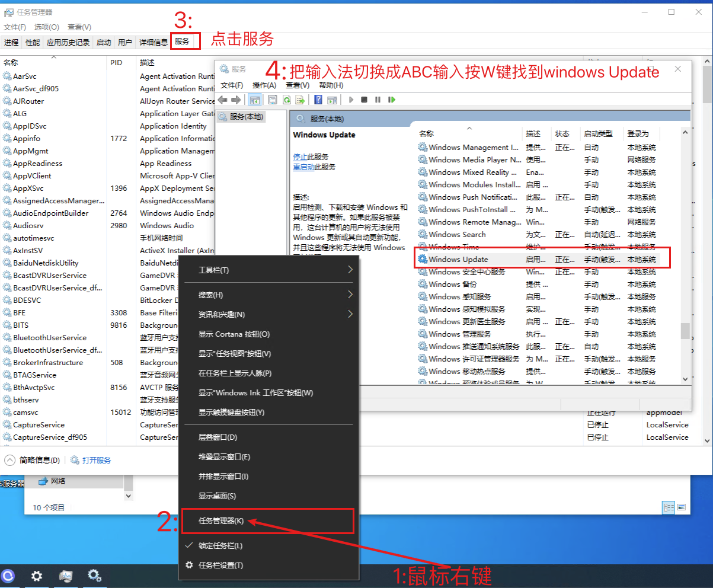Screen dimensions: 713x588
Task: Click the Task Manager icon on taskbar
Action: pos(66,576)
